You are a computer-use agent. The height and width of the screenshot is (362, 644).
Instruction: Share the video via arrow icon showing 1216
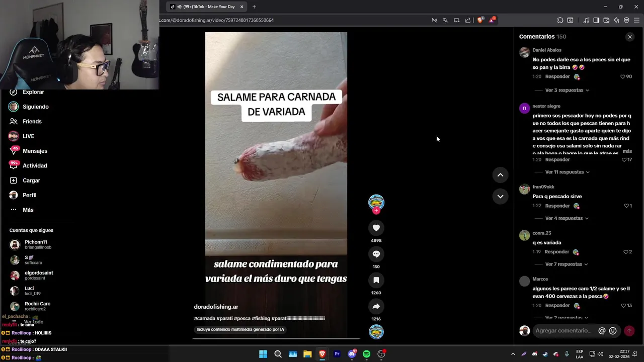tap(376, 306)
